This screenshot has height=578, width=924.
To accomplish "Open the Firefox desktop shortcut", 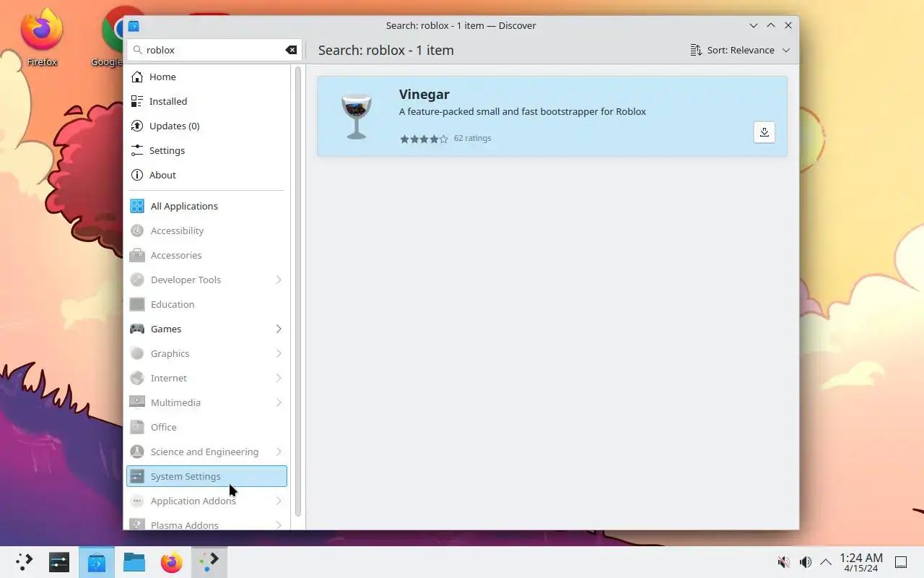I will [x=42, y=38].
